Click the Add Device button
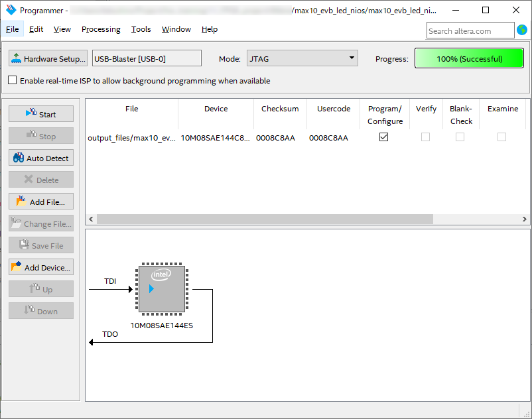 41,267
